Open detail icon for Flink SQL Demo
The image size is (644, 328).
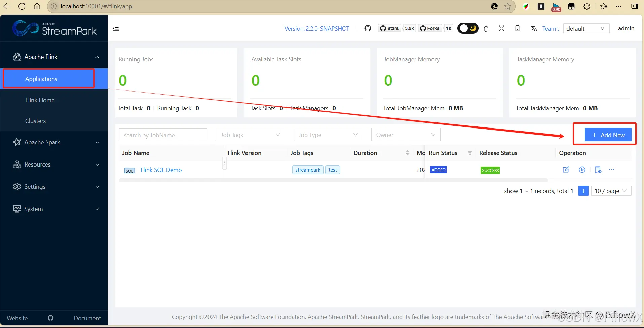click(598, 170)
